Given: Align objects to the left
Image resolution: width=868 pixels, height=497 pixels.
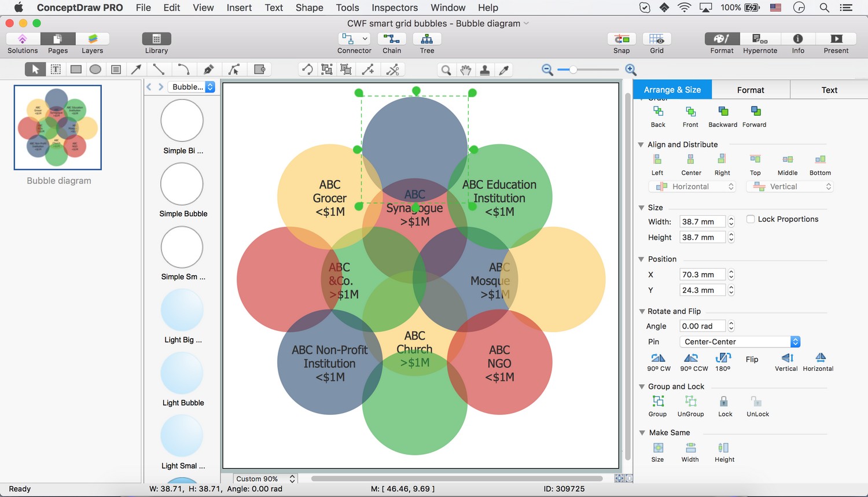Looking at the screenshot, I should click(657, 160).
